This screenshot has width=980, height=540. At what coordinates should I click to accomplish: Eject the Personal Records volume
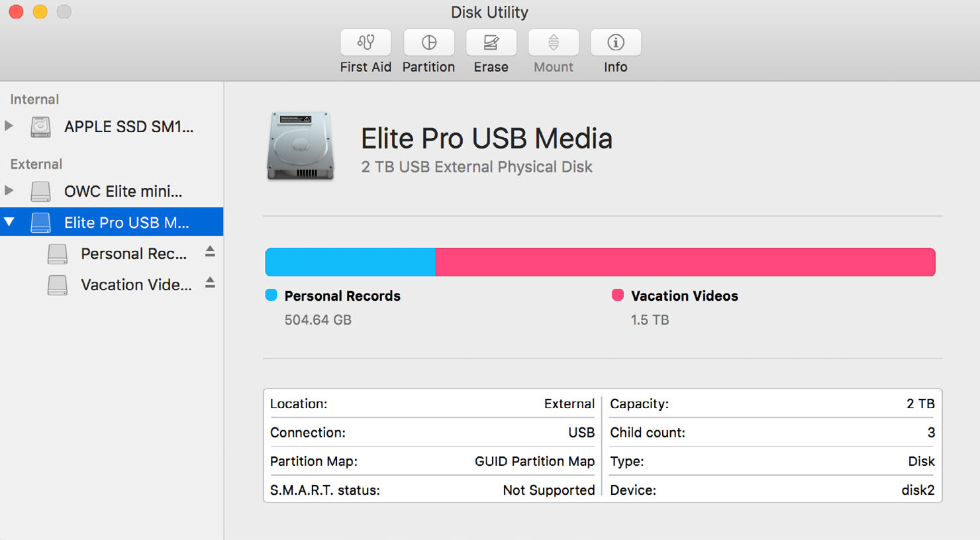click(x=210, y=252)
